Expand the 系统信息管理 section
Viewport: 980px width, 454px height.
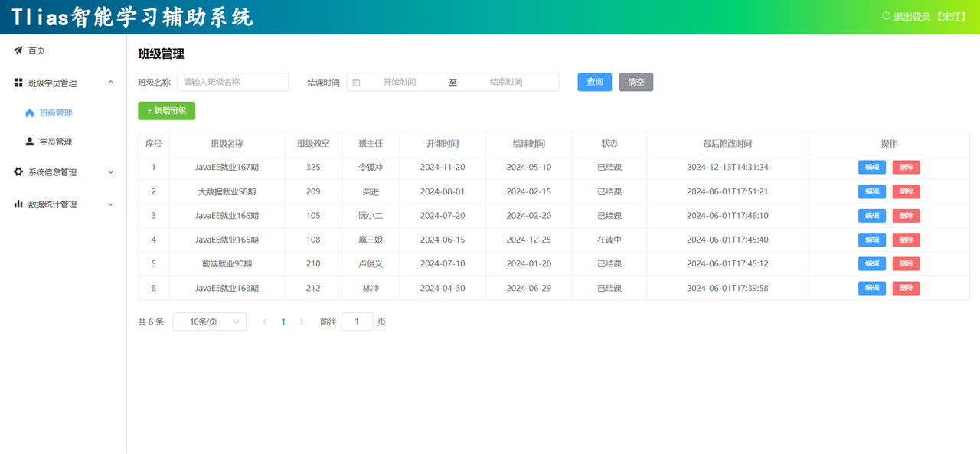tap(110, 171)
